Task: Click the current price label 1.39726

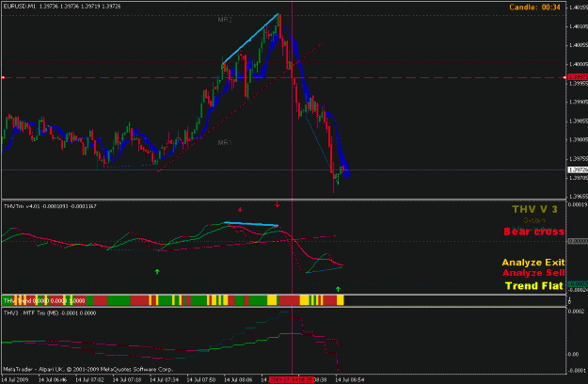Action: pyautogui.click(x=578, y=169)
